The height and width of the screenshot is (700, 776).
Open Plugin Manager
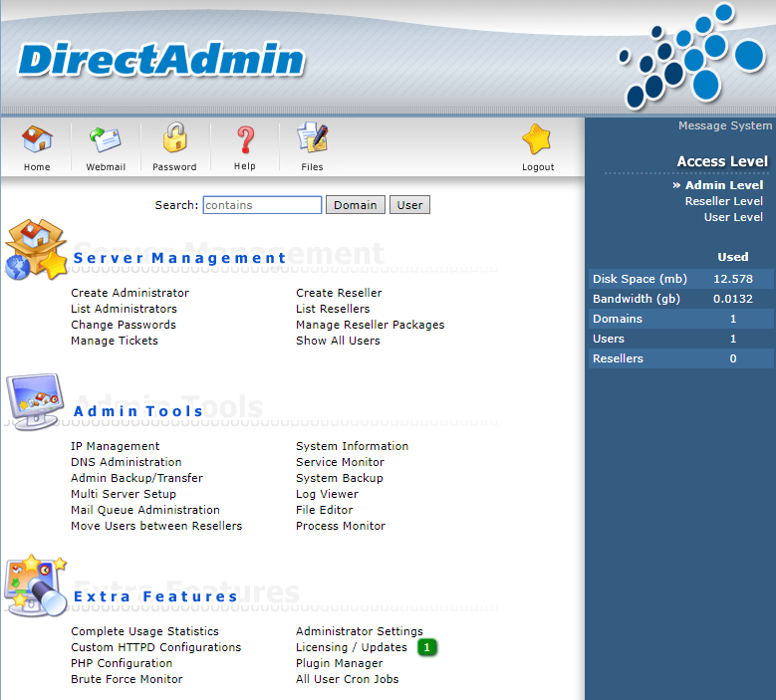[x=340, y=663]
